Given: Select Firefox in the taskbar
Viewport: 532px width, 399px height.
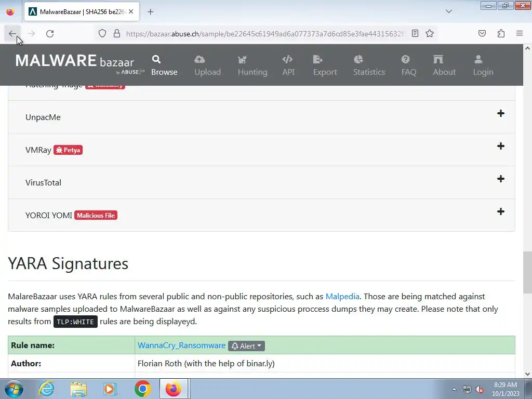Looking at the screenshot, I should click(174, 389).
